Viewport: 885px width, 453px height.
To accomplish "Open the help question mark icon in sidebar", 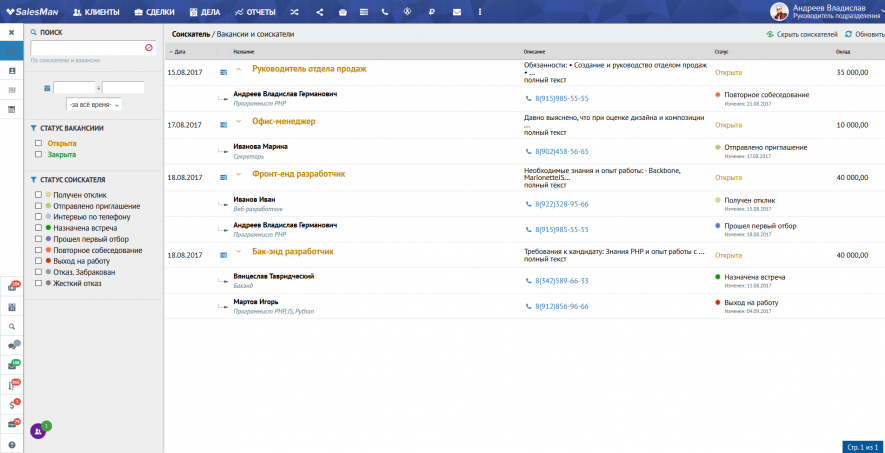I will [12, 444].
